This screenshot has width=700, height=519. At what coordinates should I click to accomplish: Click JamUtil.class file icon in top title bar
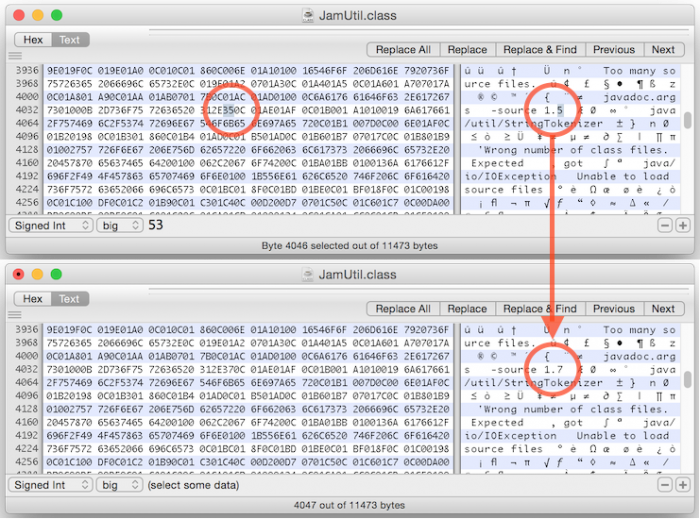click(x=308, y=16)
